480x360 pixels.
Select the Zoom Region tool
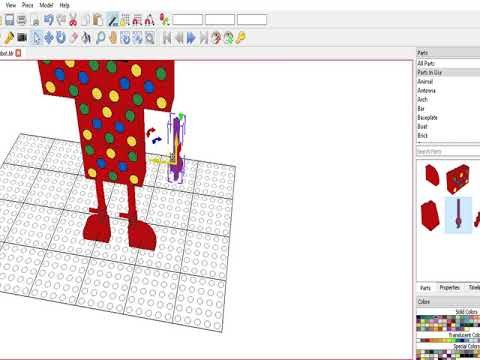(x=150, y=38)
